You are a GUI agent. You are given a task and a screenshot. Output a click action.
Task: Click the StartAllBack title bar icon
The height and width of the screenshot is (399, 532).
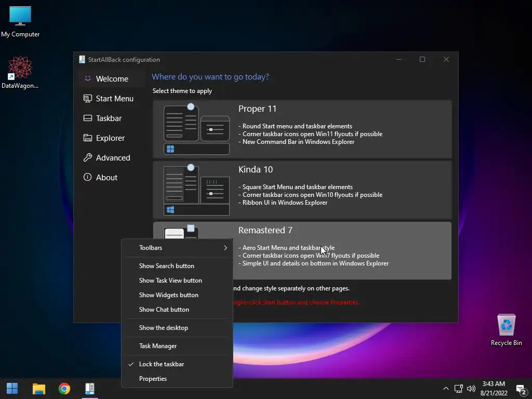tap(82, 59)
